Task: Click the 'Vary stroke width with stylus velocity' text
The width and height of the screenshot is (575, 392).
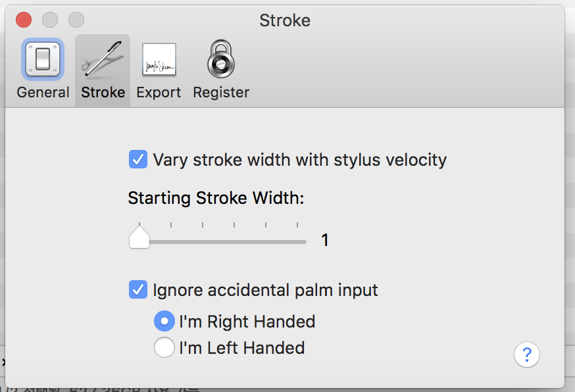Action: pos(299,159)
